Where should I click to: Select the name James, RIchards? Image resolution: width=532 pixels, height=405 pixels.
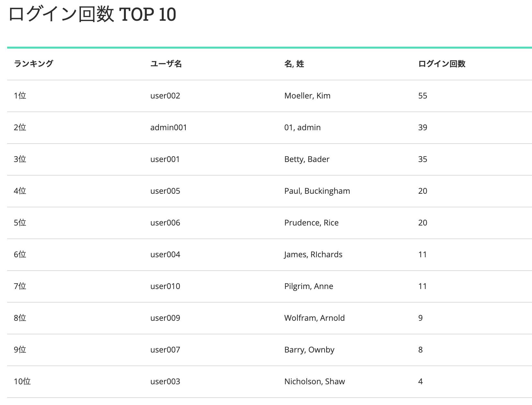[313, 255]
